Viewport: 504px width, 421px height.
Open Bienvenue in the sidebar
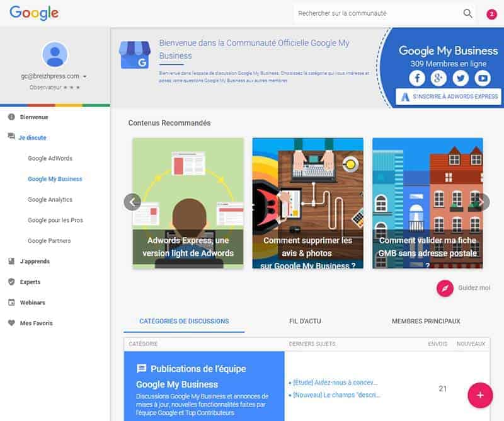point(34,117)
